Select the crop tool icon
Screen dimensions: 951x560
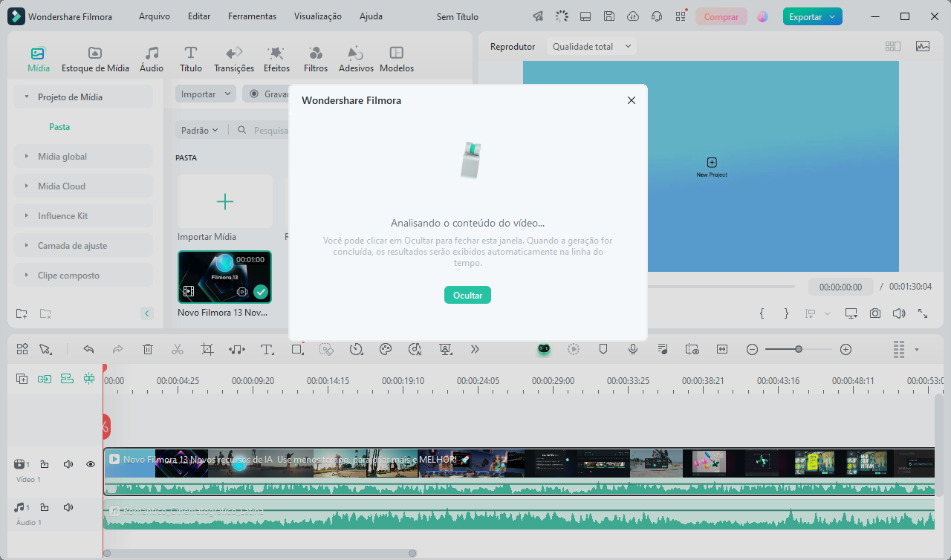(x=207, y=349)
